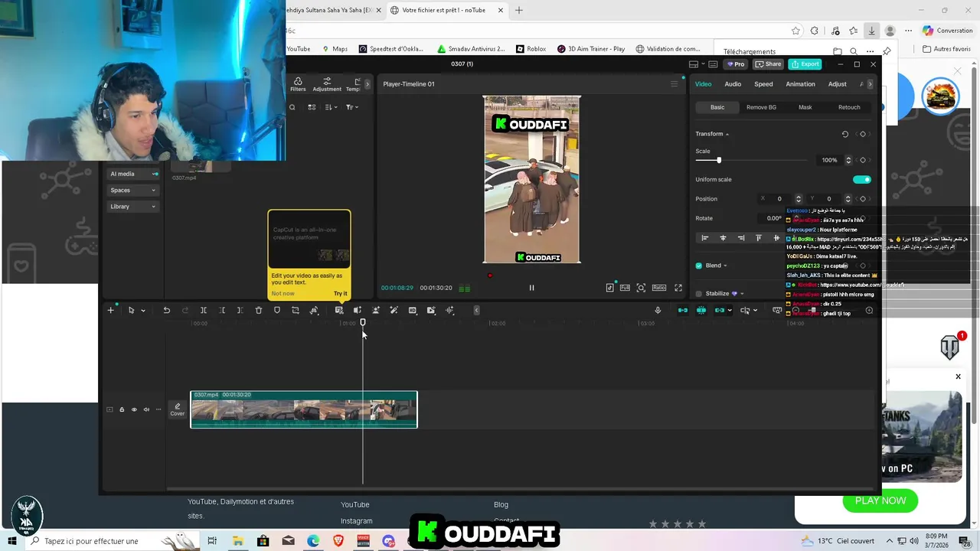The image size is (980, 551).
Task: Click the Undo arrow in CapCut toolbar
Action: (x=166, y=310)
